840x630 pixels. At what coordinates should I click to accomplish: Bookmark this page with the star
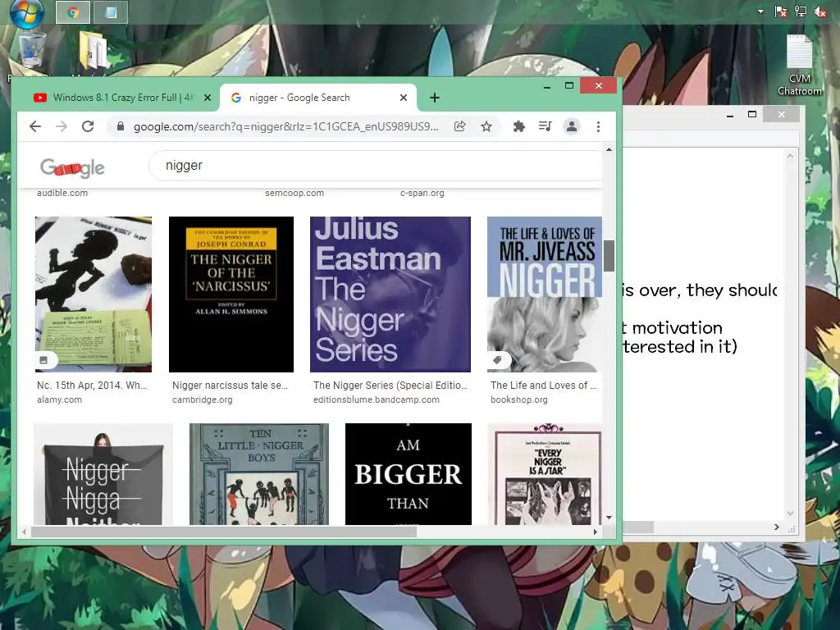tap(486, 126)
